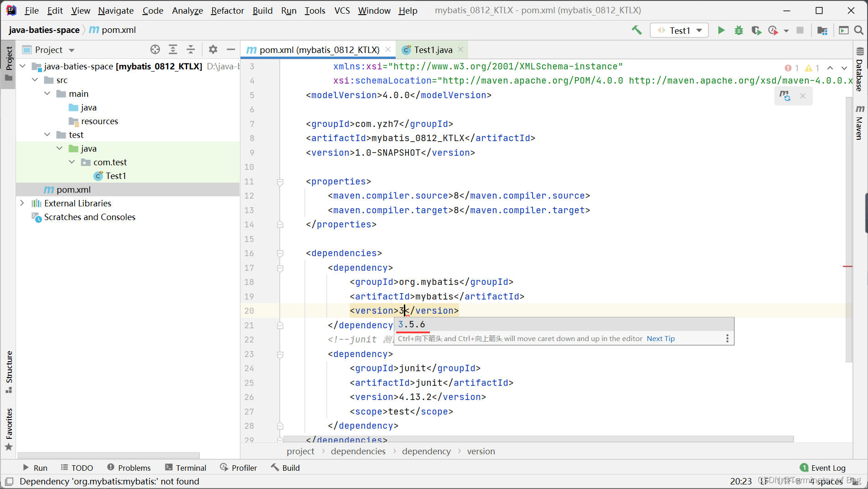
Task: Toggle tool window quick access icon
Action: tap(9, 481)
